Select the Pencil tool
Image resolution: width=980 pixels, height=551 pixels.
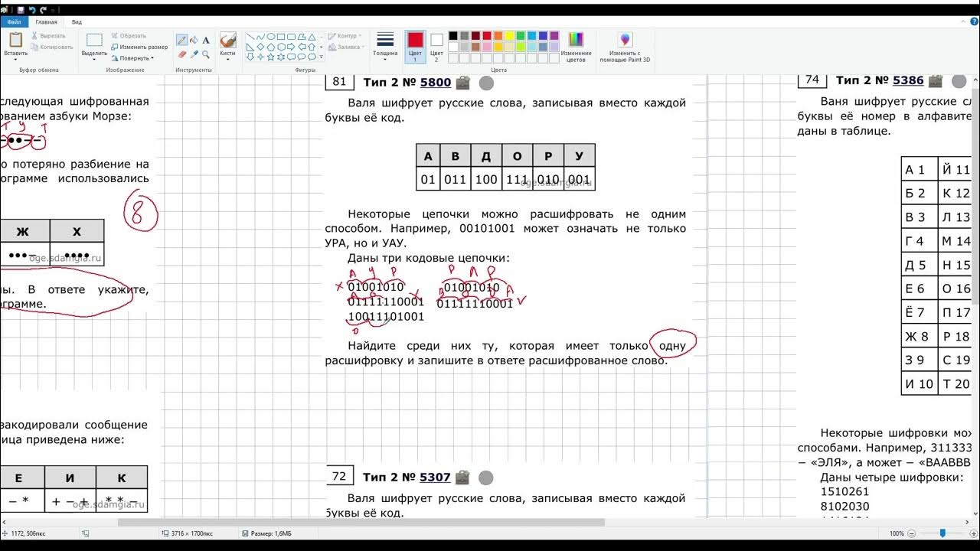(182, 40)
